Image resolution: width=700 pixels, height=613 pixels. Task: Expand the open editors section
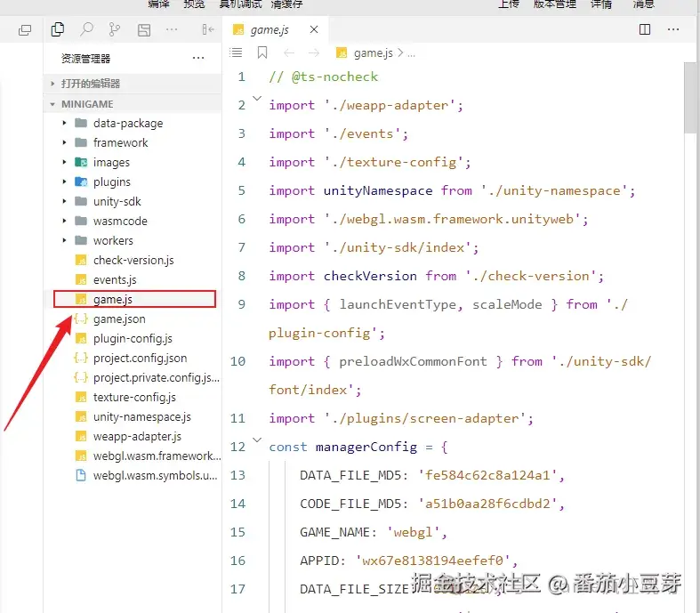(x=133, y=84)
